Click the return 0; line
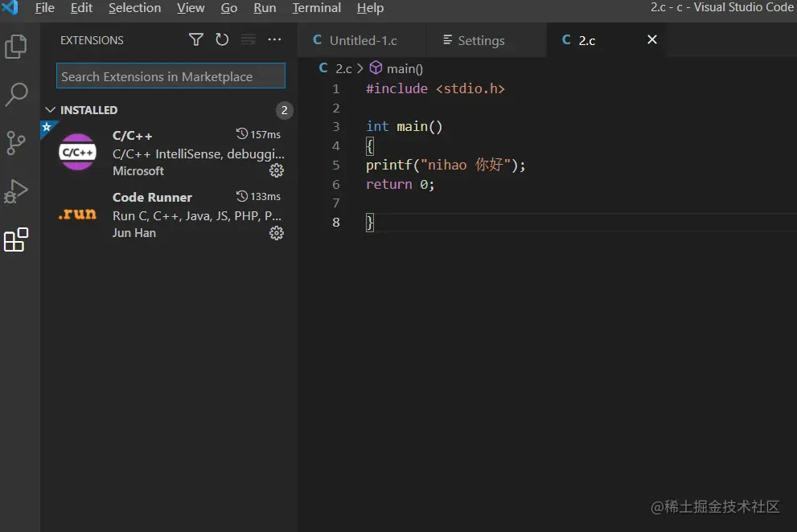 pos(400,184)
